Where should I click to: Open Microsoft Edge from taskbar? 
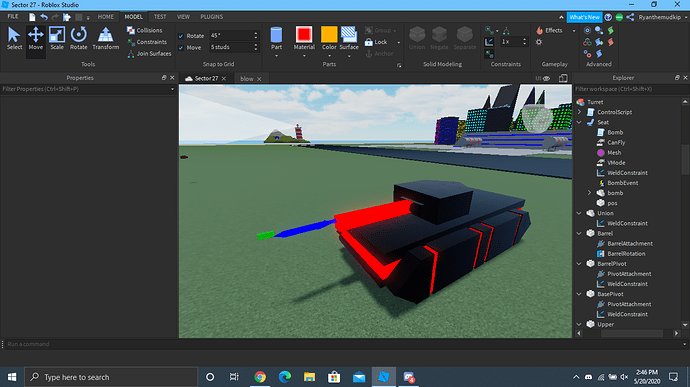click(x=285, y=377)
